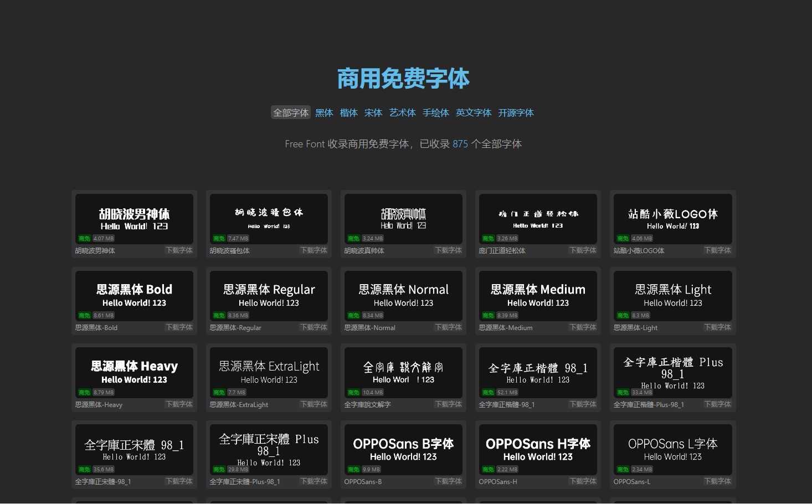Viewport: 812px width, 504px height.
Task: Open the OPPOSans B字体 preview card
Action: [403, 449]
